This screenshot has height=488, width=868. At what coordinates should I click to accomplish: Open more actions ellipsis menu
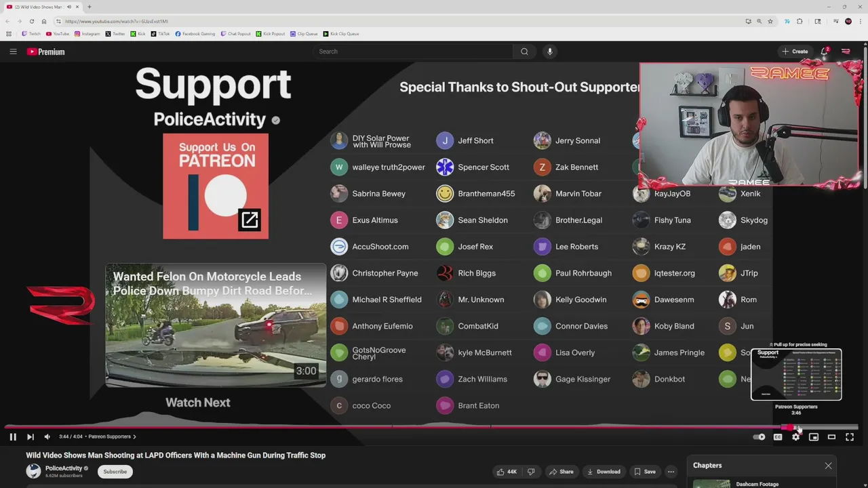671,472
